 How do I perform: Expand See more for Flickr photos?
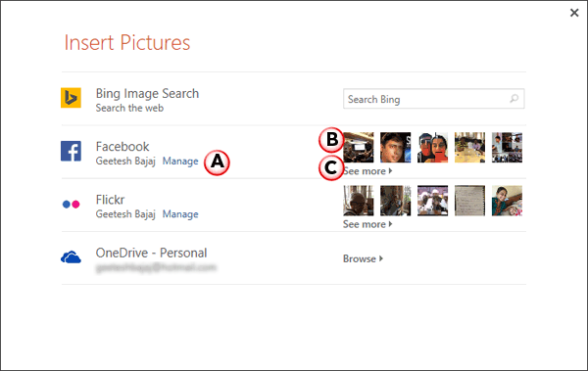coord(367,224)
